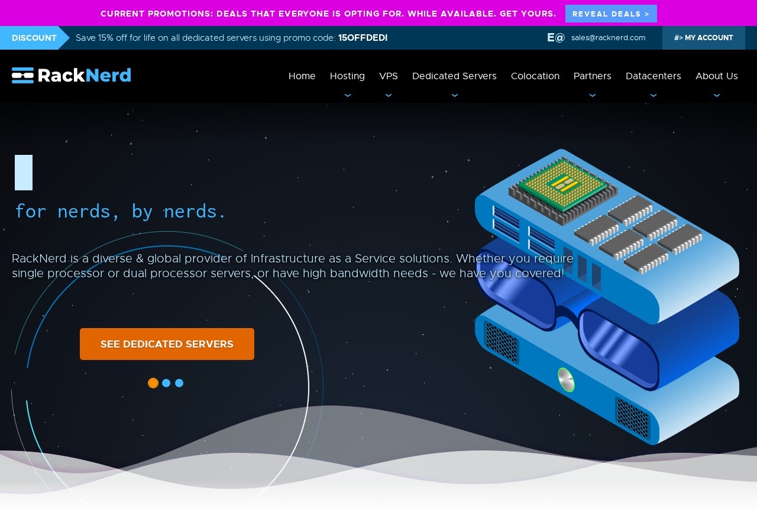Screen dimensions: 757x532
Task: Expand the Dedicated Servers menu chevron
Action: (x=454, y=95)
